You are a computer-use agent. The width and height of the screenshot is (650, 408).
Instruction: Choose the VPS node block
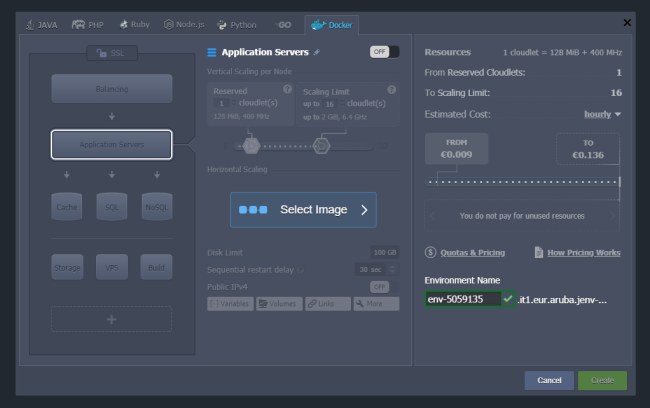coord(111,267)
